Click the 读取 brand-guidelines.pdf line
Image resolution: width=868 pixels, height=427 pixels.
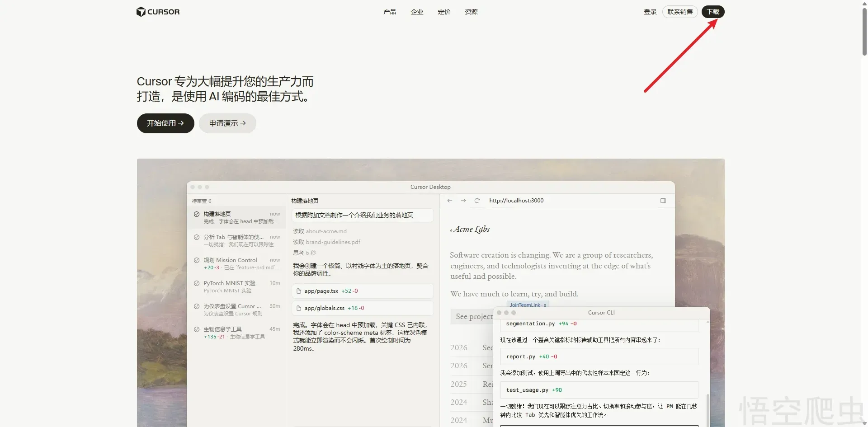[326, 242]
